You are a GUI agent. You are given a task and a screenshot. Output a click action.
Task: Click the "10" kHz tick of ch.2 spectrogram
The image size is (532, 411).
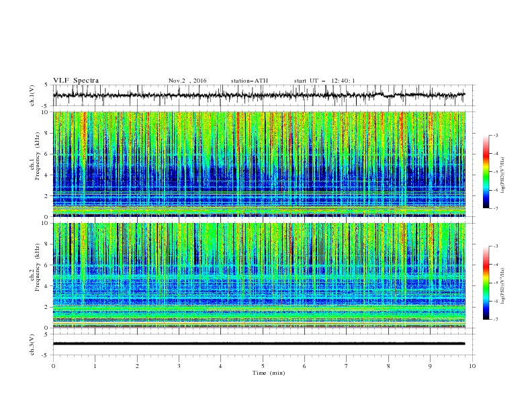pyautogui.click(x=46, y=223)
